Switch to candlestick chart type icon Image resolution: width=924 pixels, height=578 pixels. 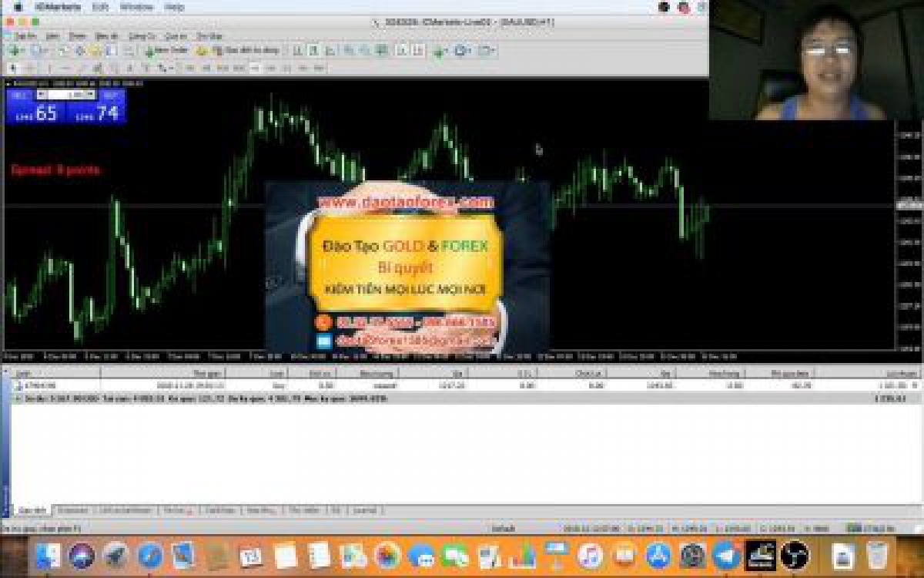(x=313, y=50)
